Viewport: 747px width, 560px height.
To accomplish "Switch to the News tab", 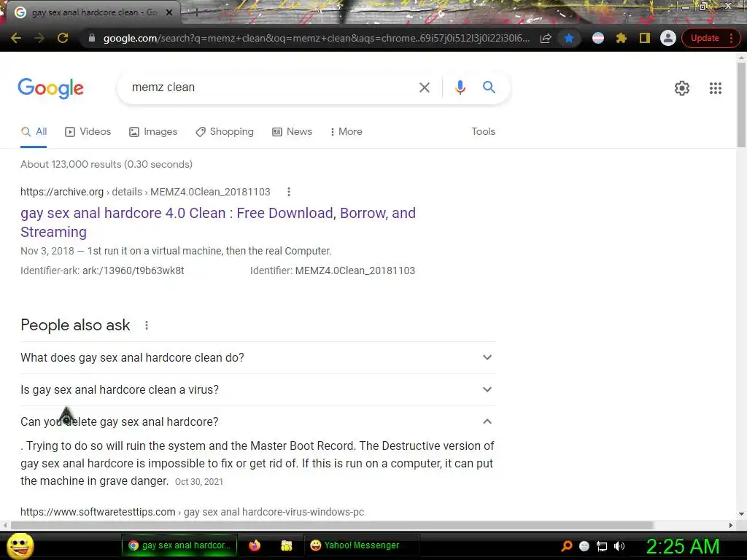I will click(x=292, y=131).
